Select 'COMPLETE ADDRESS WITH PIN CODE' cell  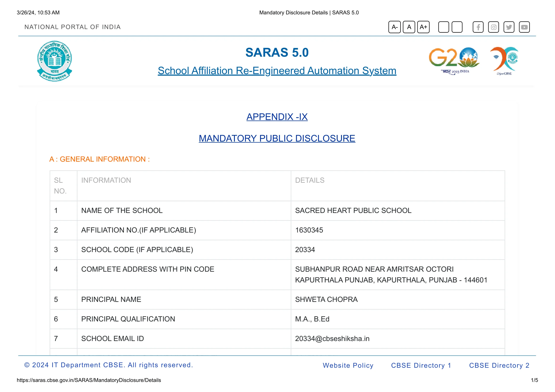(x=184, y=275)
